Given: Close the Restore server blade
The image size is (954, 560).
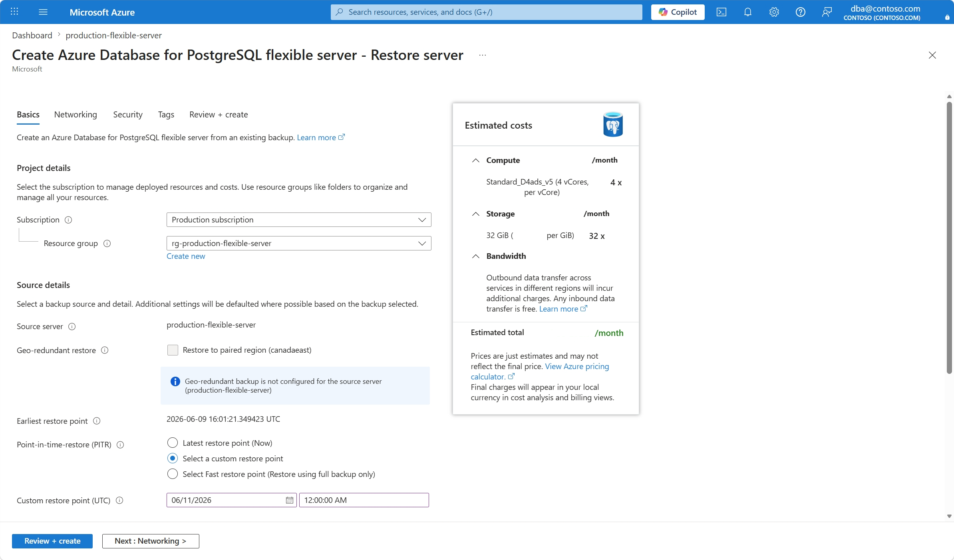Looking at the screenshot, I should click(x=932, y=55).
